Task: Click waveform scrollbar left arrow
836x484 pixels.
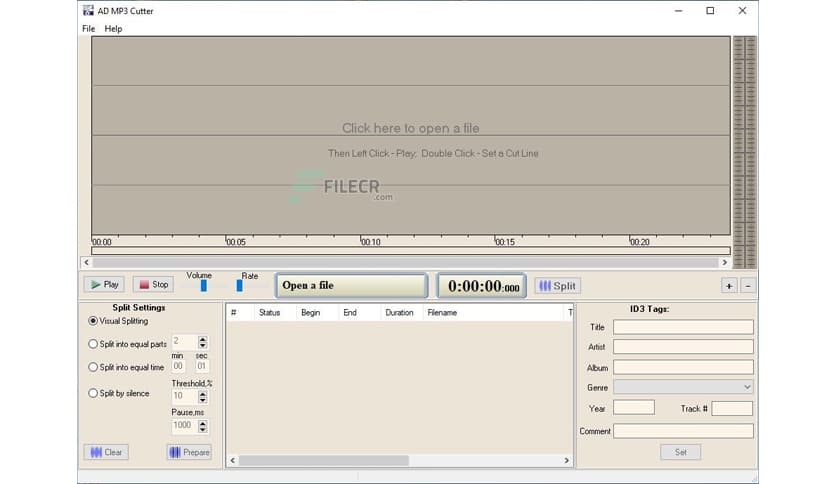Action: point(86,262)
